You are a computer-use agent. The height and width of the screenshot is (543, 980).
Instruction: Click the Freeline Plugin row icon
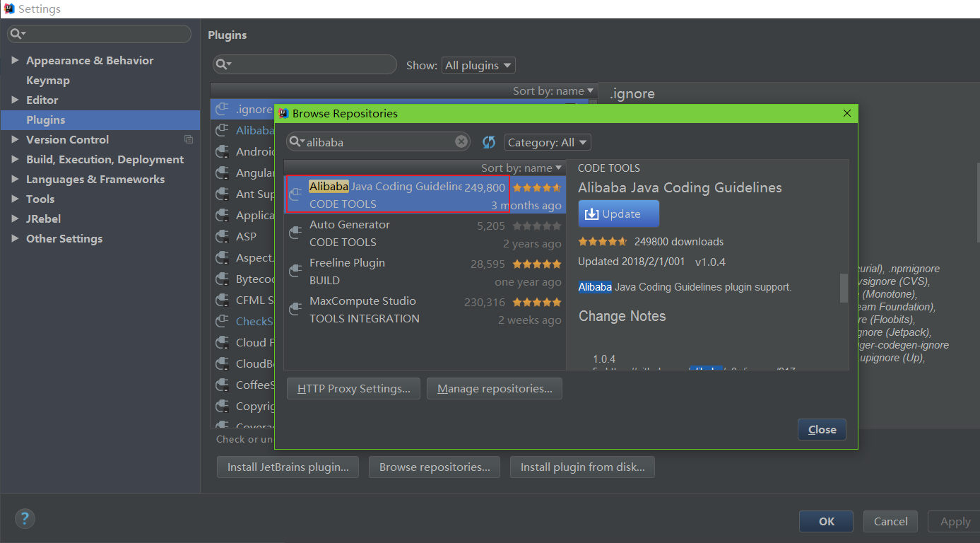tap(296, 271)
